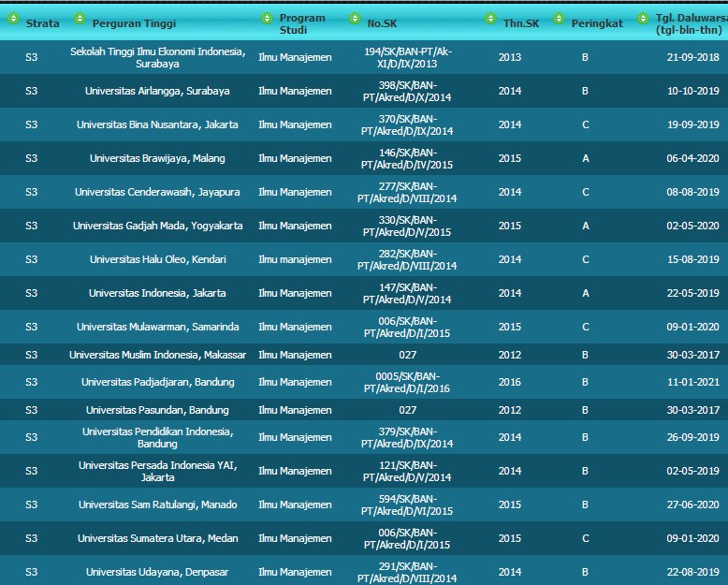Sort by the Perguruan Tinggi header label
This screenshot has width=728, height=585.
(x=134, y=23)
